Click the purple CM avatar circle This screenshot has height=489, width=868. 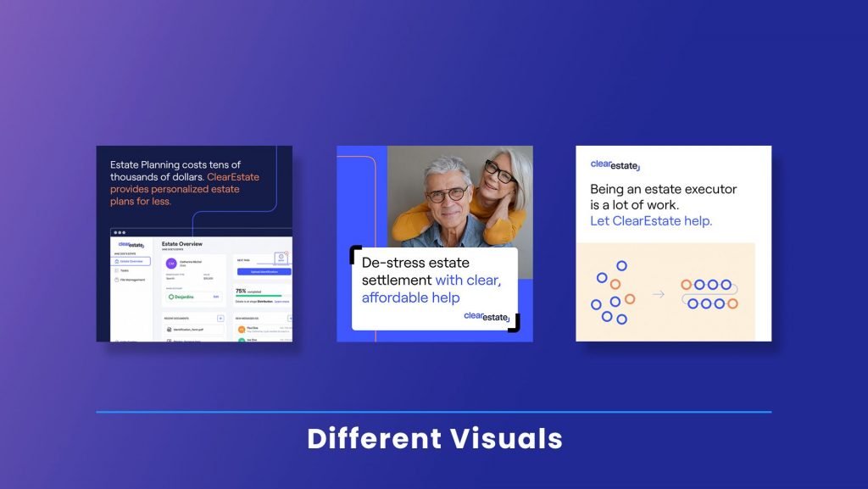(x=171, y=264)
